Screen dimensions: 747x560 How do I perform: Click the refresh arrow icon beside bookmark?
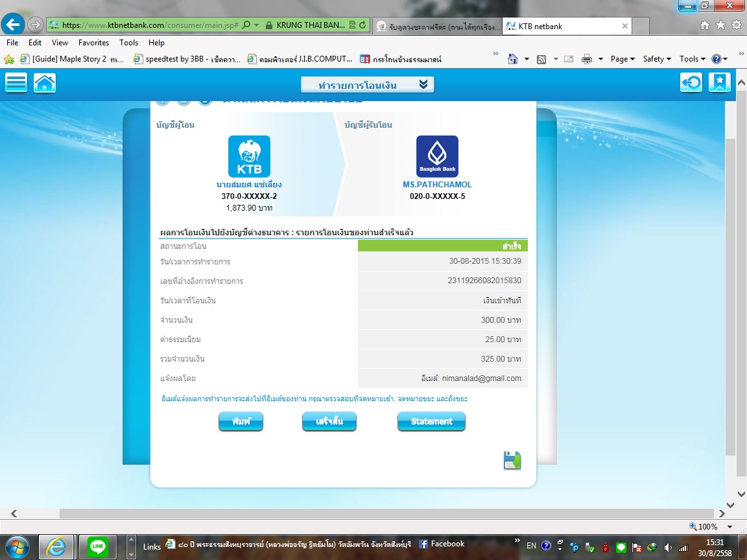click(691, 82)
